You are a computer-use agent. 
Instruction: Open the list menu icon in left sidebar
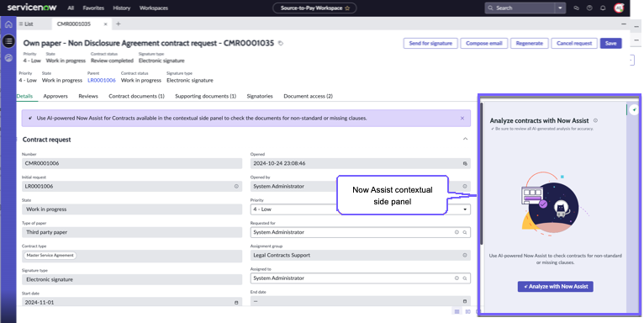(x=8, y=41)
